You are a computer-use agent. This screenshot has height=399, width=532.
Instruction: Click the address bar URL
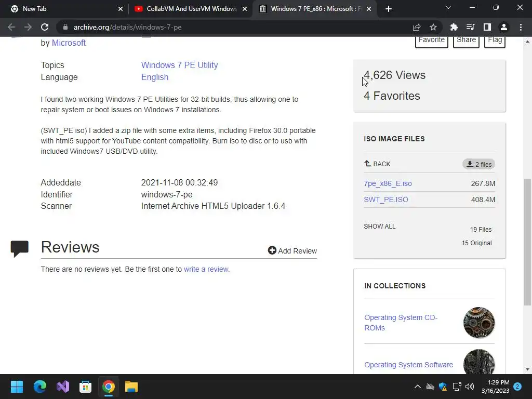pos(128,27)
